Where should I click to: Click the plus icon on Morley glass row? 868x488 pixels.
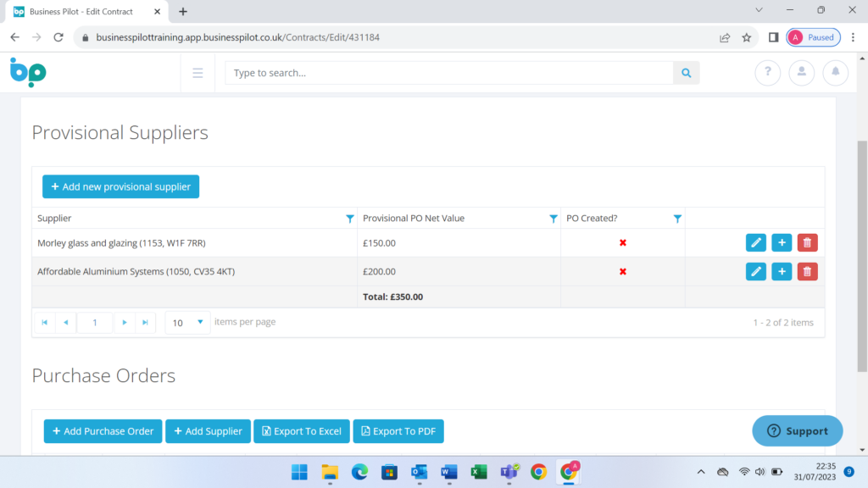coord(782,243)
